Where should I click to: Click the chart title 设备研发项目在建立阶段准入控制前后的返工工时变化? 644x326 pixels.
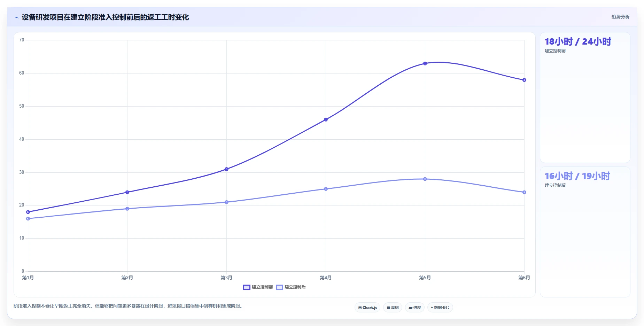tap(105, 17)
